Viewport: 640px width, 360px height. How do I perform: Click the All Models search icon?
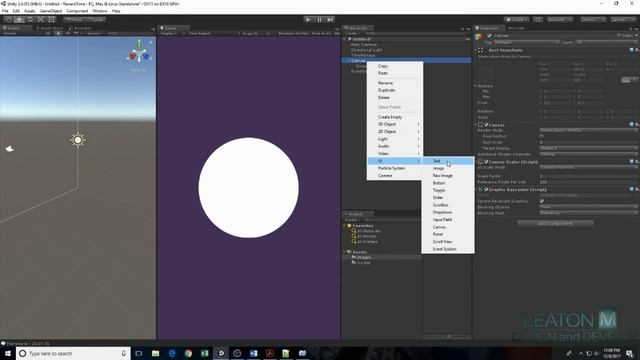click(354, 236)
